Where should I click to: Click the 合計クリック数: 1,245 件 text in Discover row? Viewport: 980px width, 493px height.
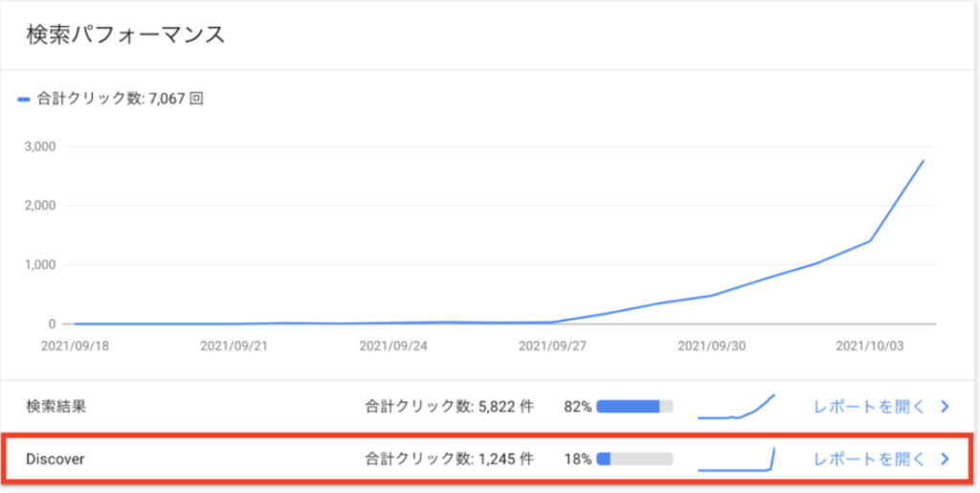pos(449,459)
